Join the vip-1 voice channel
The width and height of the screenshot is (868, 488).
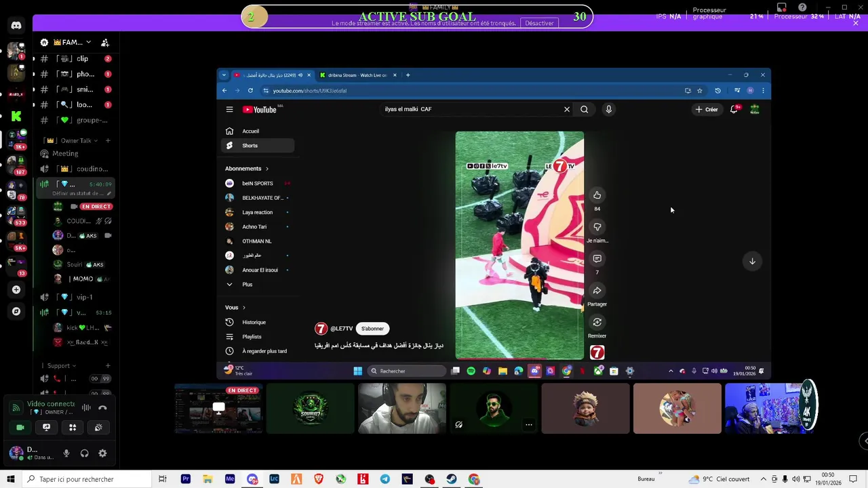[x=75, y=297]
